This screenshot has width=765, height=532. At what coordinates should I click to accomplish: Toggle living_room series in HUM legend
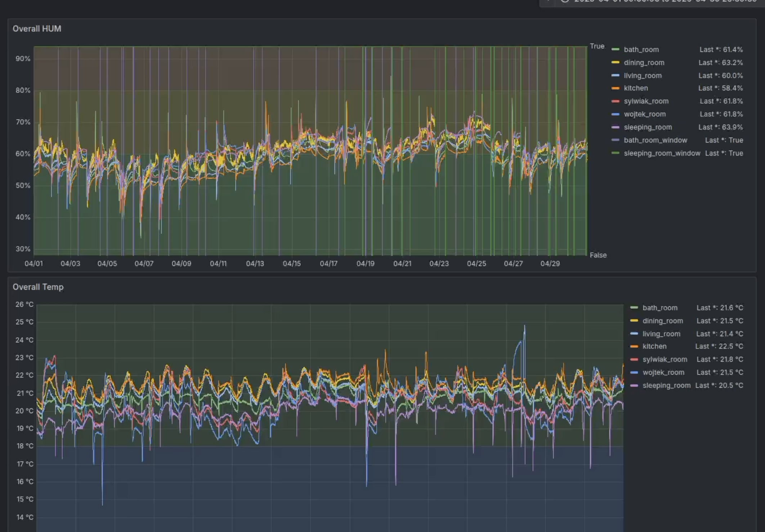(x=643, y=76)
